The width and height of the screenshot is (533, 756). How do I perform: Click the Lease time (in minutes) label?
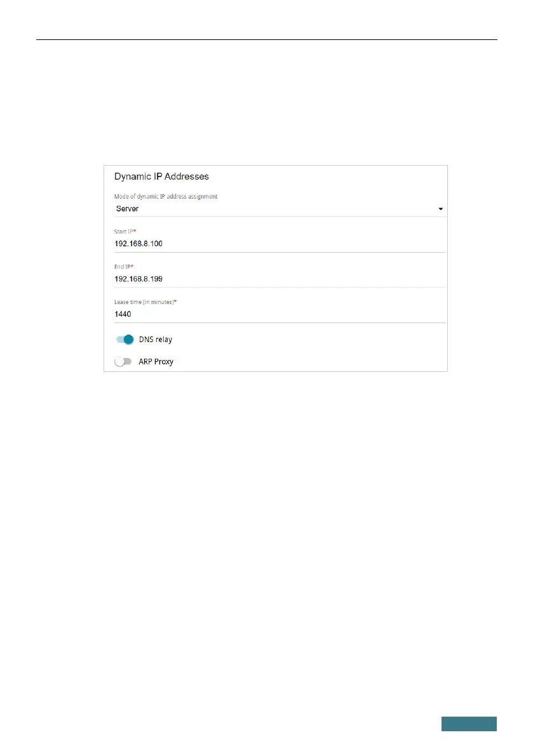click(144, 302)
